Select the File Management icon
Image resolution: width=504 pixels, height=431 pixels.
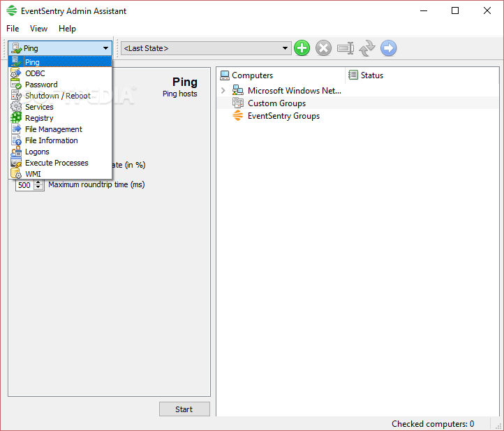click(x=16, y=129)
